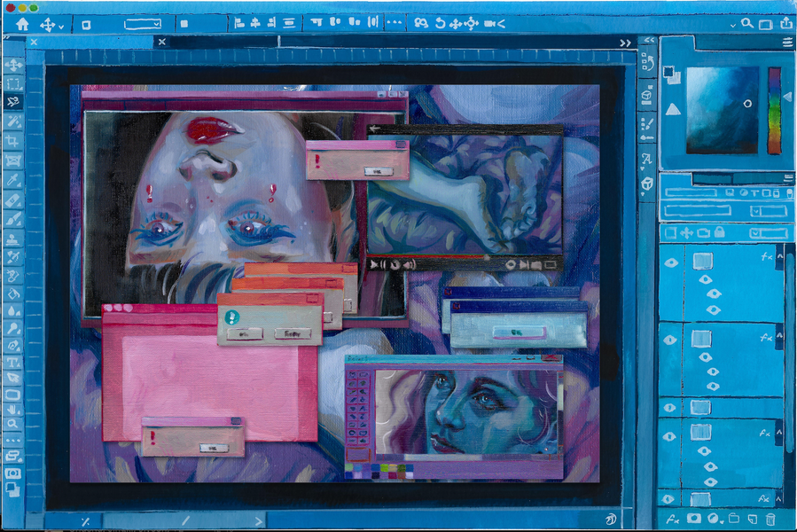Select the Frame tool
The image size is (797, 532).
tap(13, 160)
